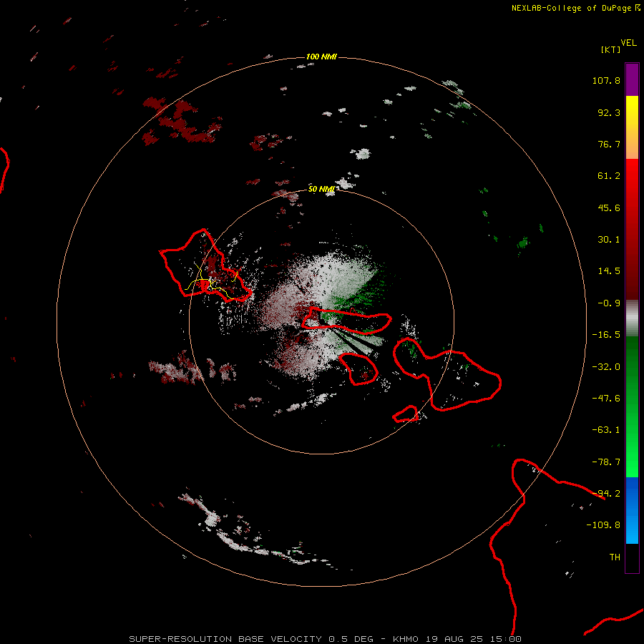644x644 pixels.
Task: Click the [KT] units label
Action: (610, 49)
